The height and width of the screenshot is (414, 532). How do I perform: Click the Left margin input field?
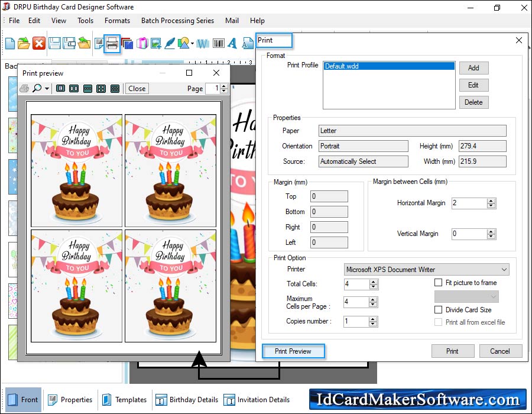tap(329, 242)
